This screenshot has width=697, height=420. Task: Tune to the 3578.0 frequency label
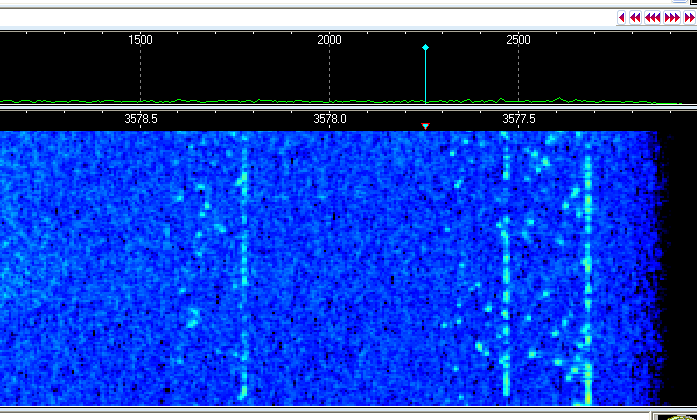(329, 118)
